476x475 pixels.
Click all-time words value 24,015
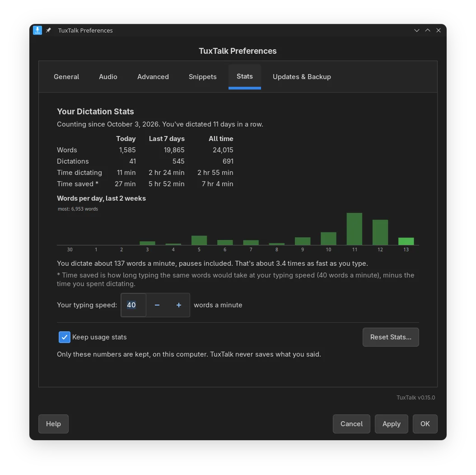[x=223, y=150]
